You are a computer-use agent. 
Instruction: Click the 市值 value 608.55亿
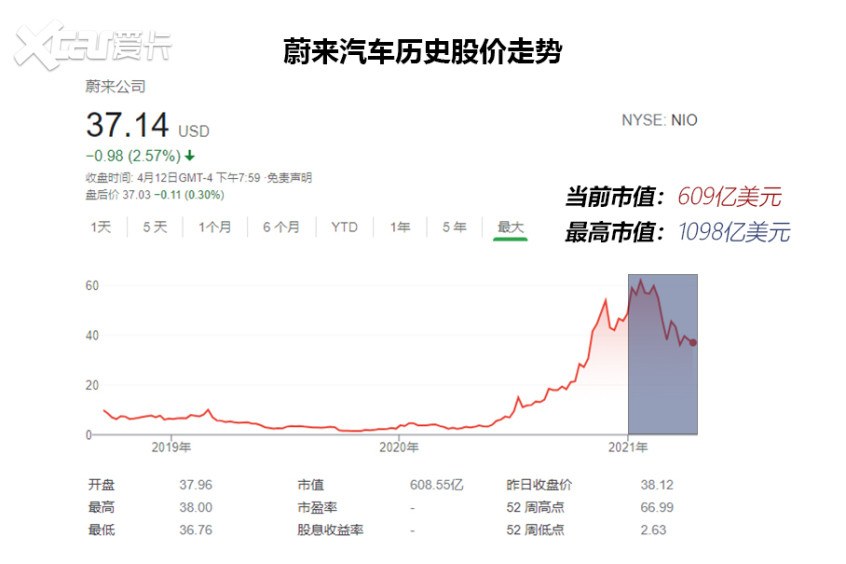pos(436,485)
